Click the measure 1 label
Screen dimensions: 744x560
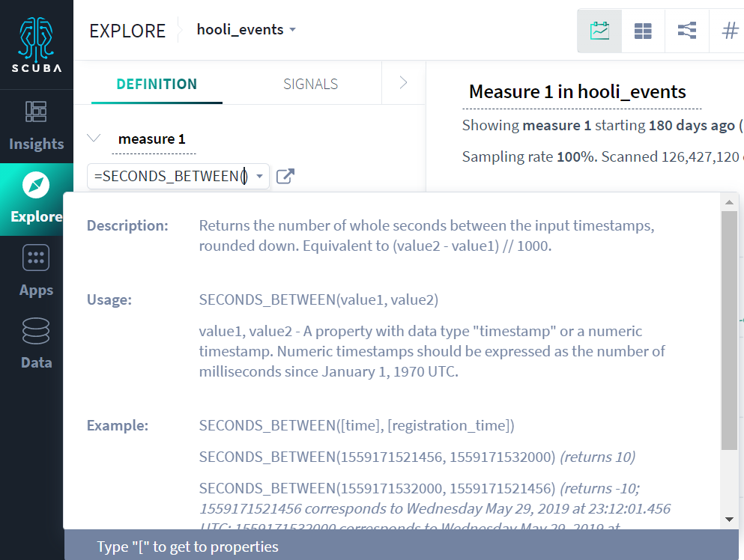click(153, 139)
